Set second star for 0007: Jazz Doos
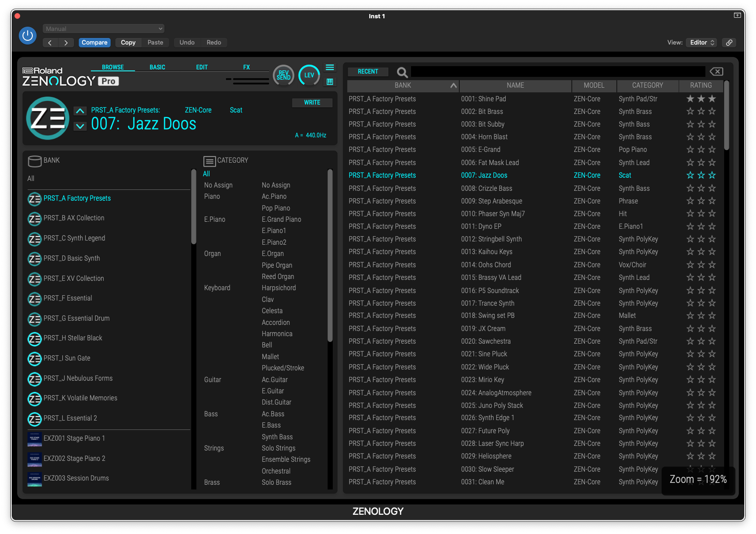The height and width of the screenshot is (534, 756). click(701, 175)
